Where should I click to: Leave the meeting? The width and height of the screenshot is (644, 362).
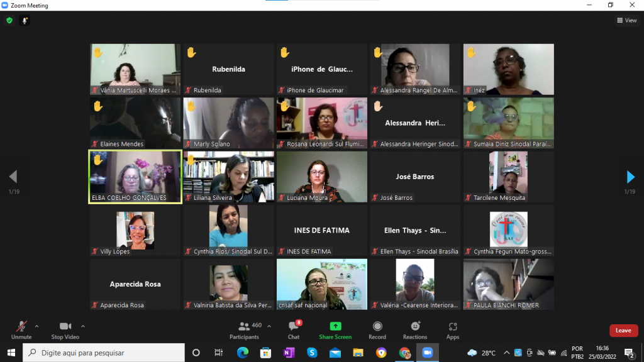click(x=623, y=331)
